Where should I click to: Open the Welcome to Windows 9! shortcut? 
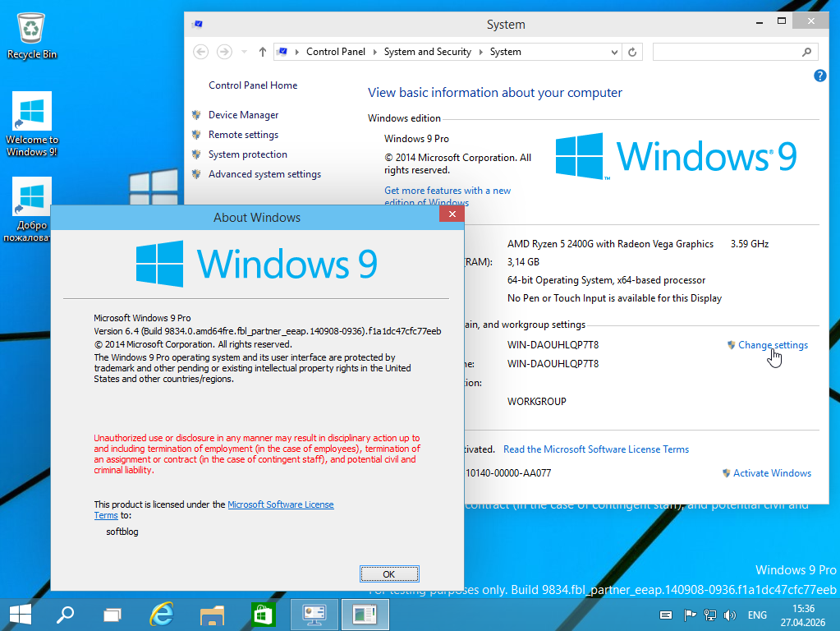click(31, 124)
